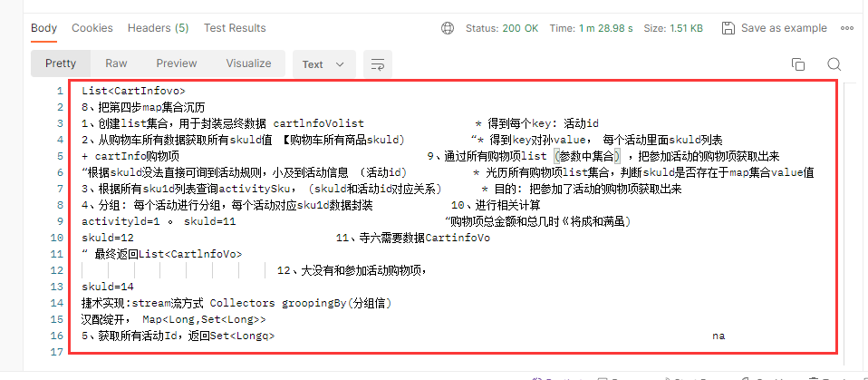Image resolution: width=868 pixels, height=380 pixels.
Task: Click line number 17 in the gutter
Action: 56,352
